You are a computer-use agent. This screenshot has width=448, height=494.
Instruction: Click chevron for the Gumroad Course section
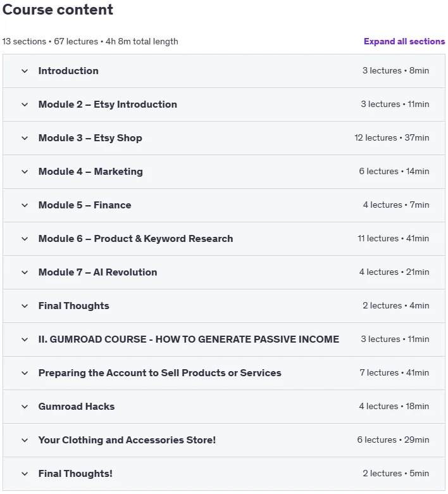coord(25,339)
